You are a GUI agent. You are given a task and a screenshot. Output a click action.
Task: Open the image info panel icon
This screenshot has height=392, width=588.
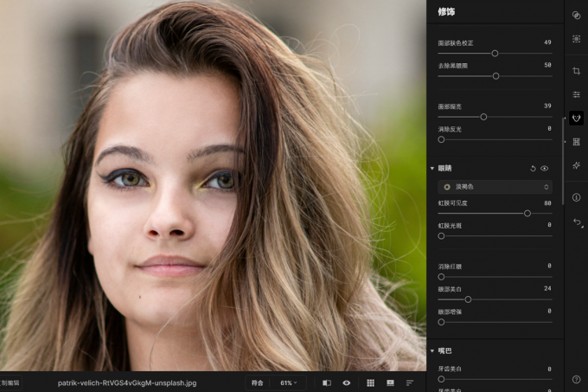pos(577,197)
